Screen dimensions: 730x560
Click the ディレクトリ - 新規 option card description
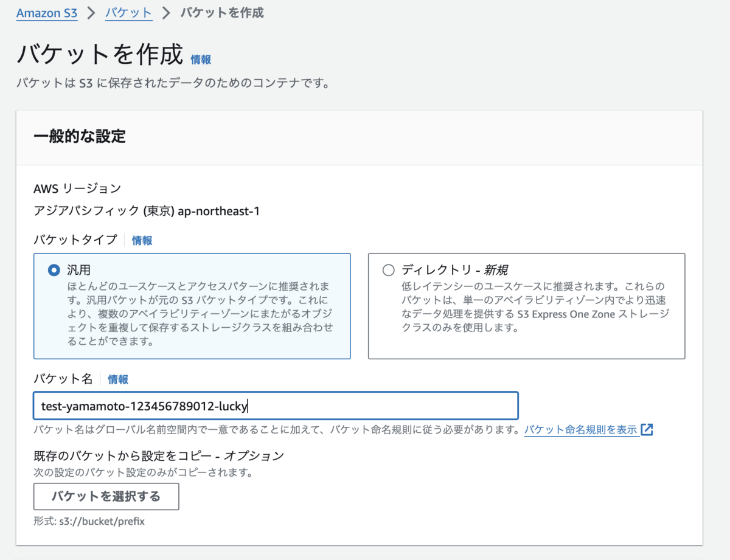535,307
